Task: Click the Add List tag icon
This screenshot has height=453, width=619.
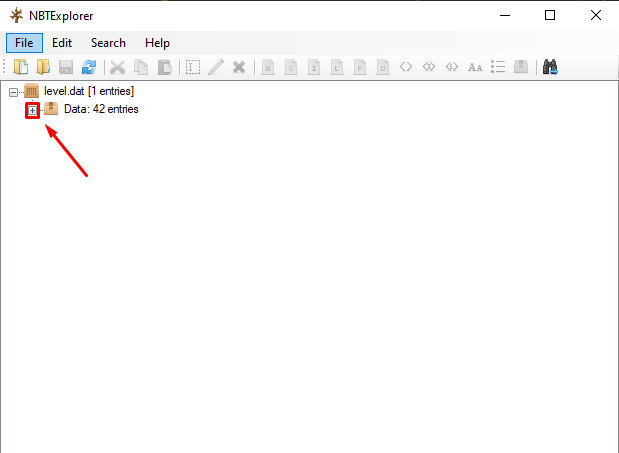Action: pyautogui.click(x=498, y=67)
